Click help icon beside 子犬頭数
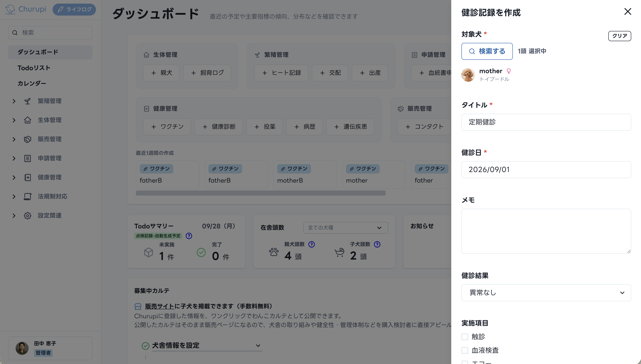Image resolution: width=641 pixels, height=364 pixels. (x=377, y=244)
